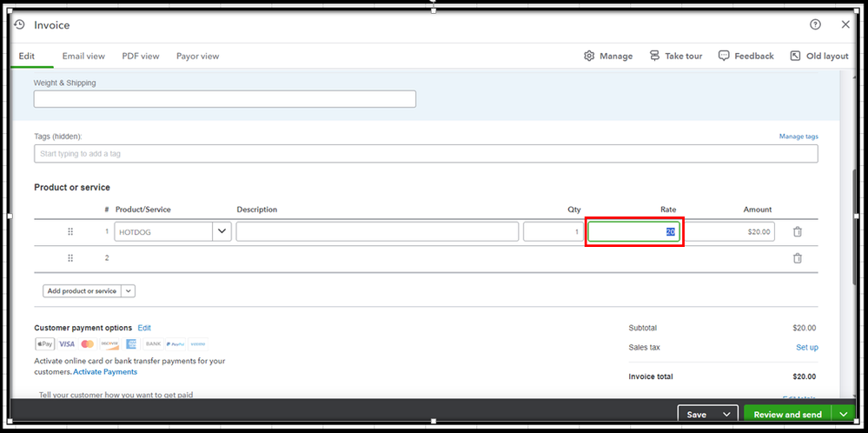
Task: Switch to the Edit tab
Action: 27,56
